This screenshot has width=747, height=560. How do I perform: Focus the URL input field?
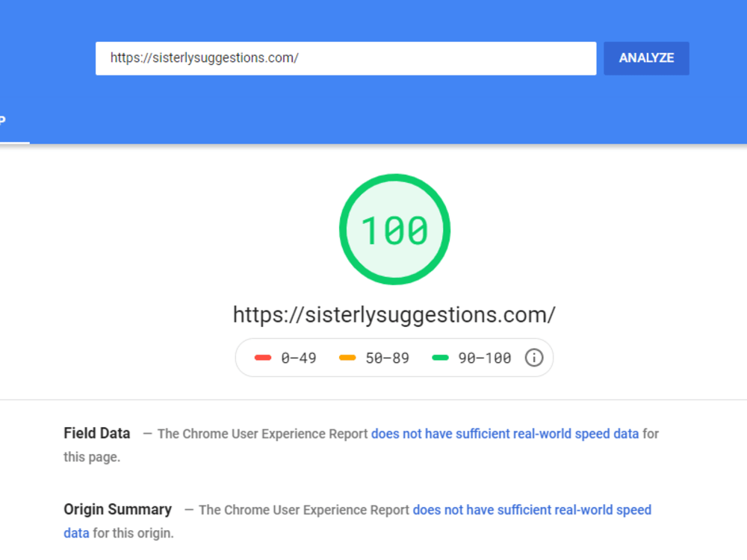click(346, 58)
